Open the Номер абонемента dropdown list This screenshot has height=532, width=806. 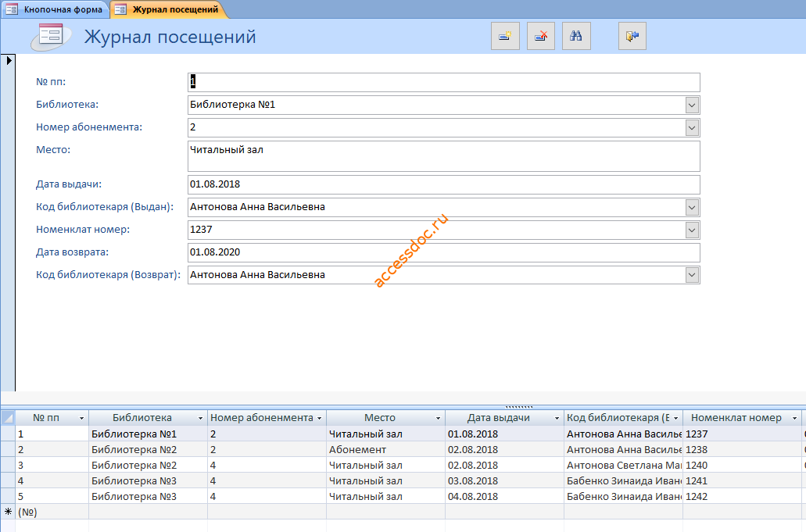[x=692, y=128]
